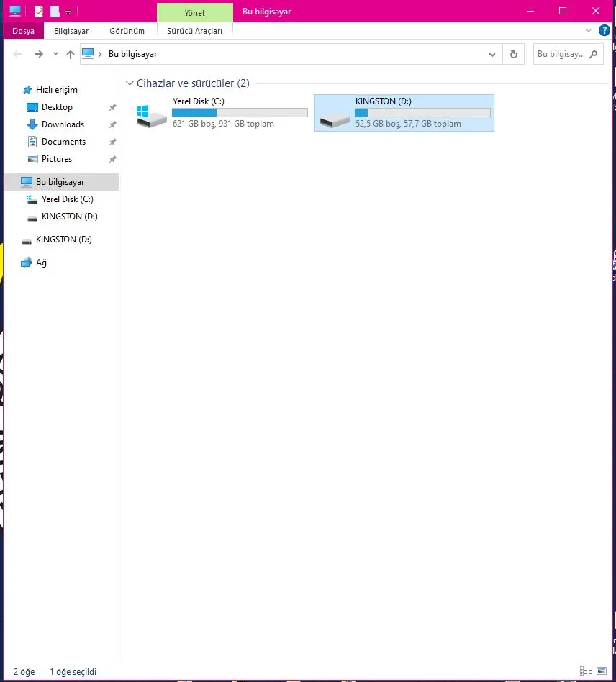
Task: Open the standalone KINGSTON (D:) navigation entry
Action: coord(63,240)
